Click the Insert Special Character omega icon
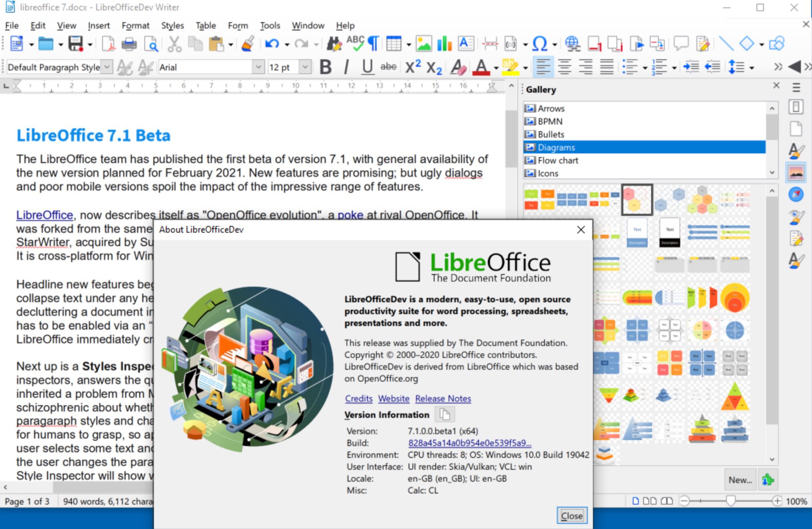The width and height of the screenshot is (812, 529). (539, 43)
